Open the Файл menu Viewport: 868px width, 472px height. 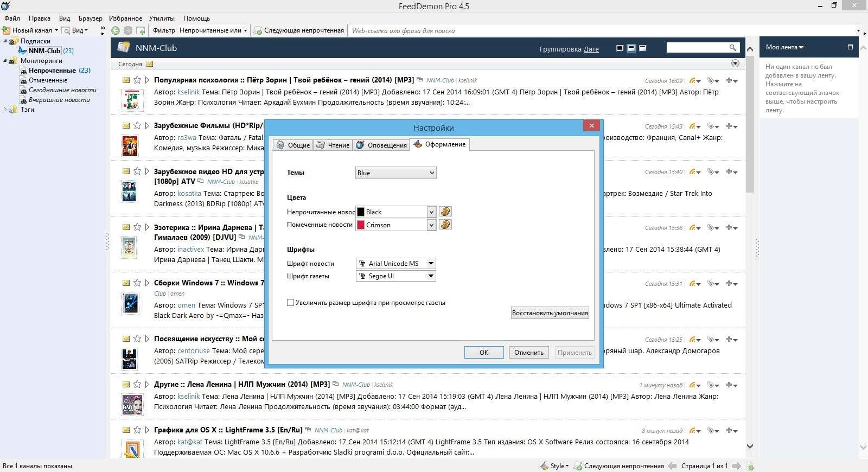[x=12, y=18]
